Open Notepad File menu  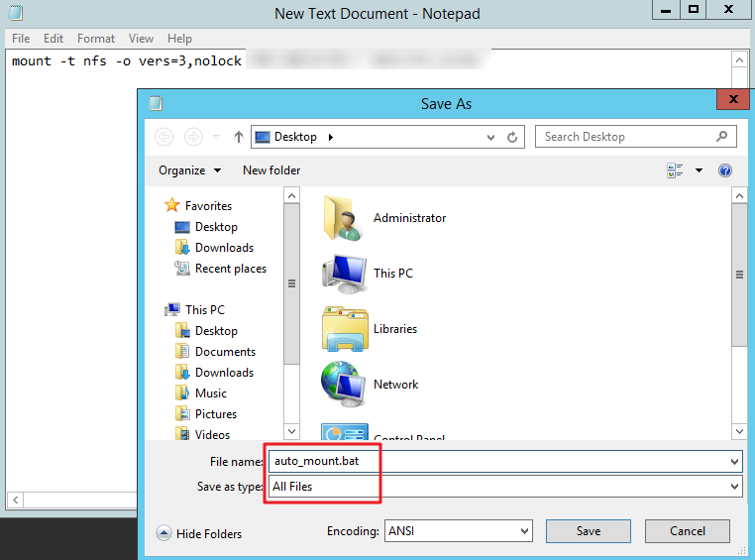[21, 39]
